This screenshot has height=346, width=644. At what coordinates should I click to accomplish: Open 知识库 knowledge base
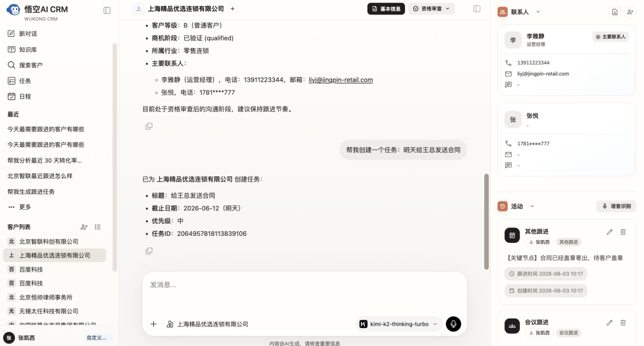coord(23,49)
